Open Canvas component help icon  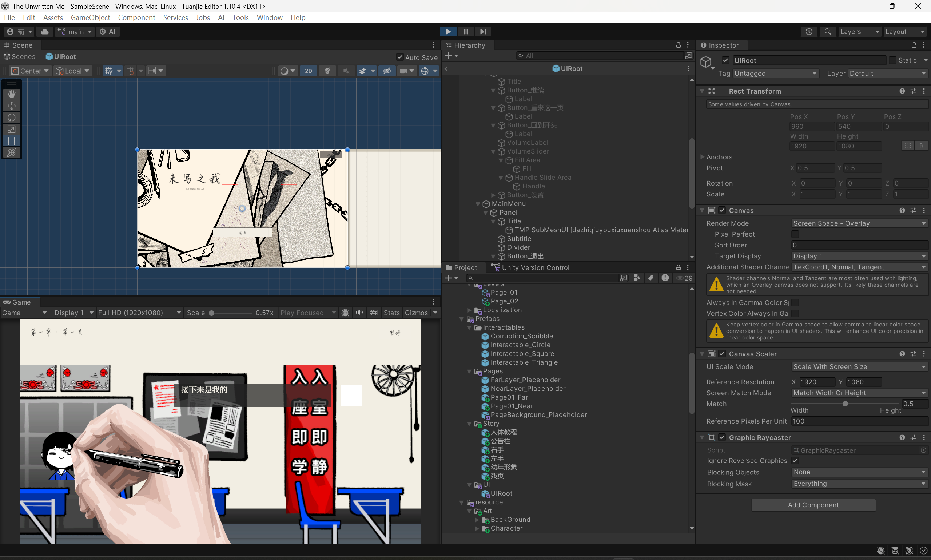[x=902, y=210]
